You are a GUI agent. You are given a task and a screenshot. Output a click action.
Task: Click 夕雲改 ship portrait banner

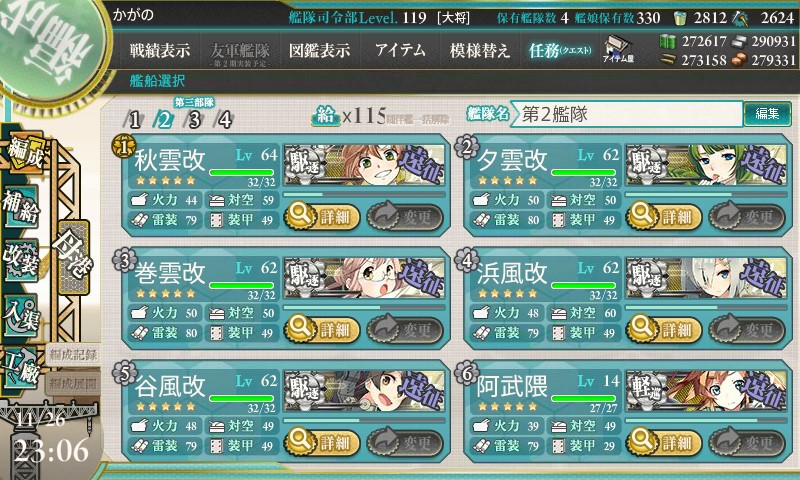[706, 164]
